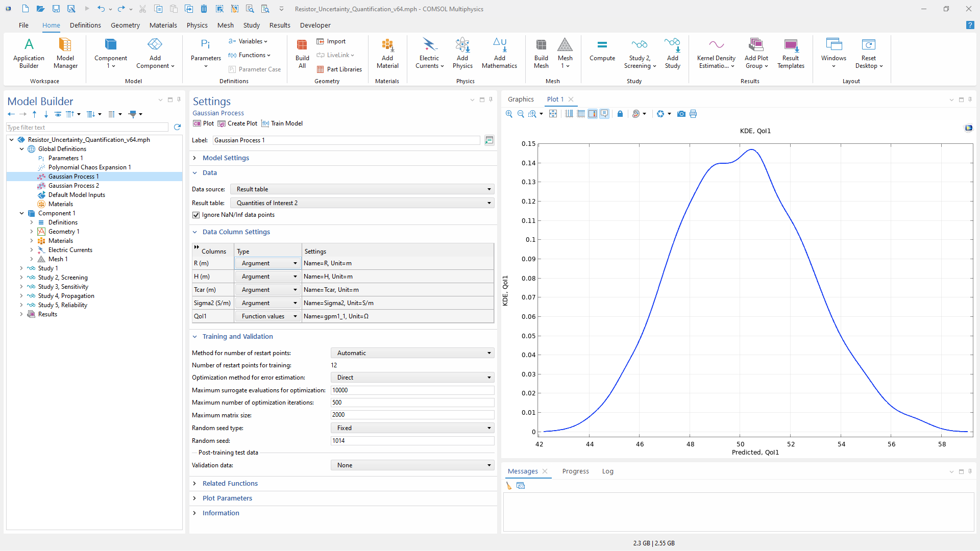
Task: Open the Physics ribbon tab
Action: (x=197, y=25)
